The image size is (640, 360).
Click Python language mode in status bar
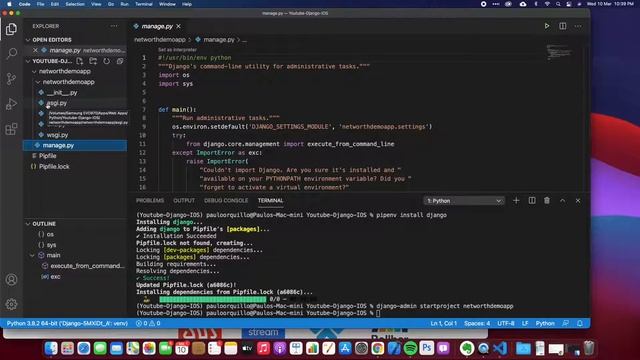545,323
